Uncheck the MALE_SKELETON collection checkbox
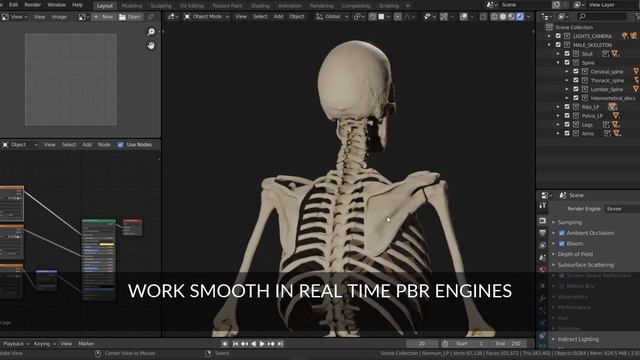Image resolution: width=640 pixels, height=360 pixels. [x=558, y=45]
